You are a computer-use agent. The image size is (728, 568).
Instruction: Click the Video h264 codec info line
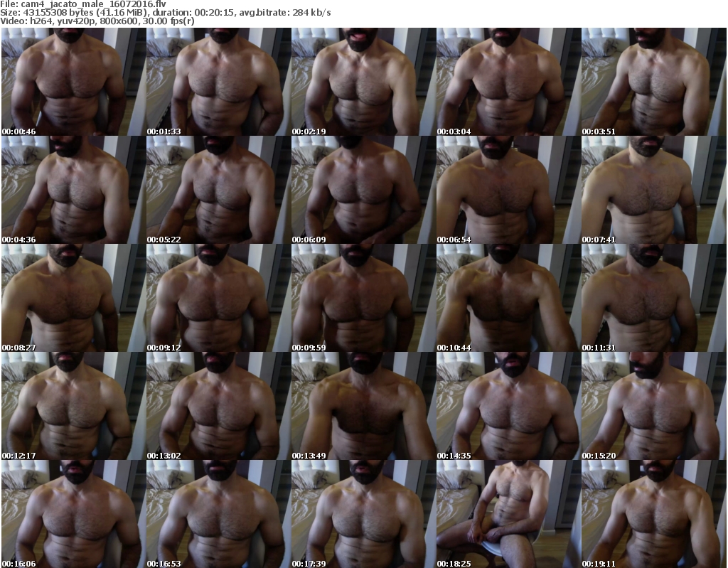click(97, 21)
